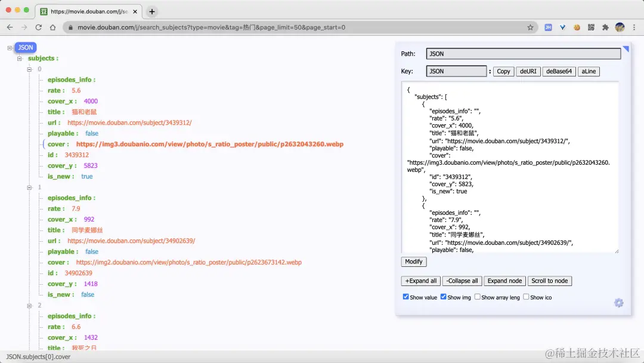Screen dimensions: 644x363
Task: Focus the Key input field
Action: pos(456,71)
